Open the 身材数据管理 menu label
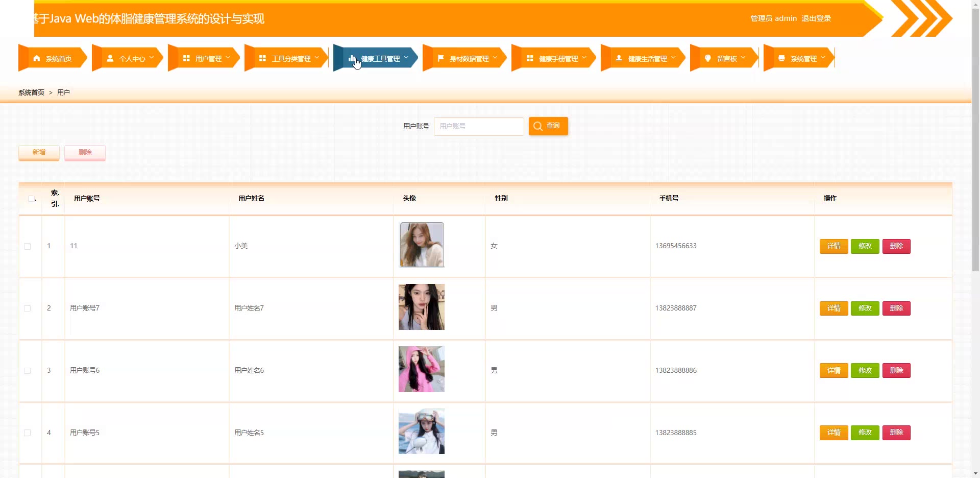Image resolution: width=980 pixels, height=478 pixels. (470, 59)
